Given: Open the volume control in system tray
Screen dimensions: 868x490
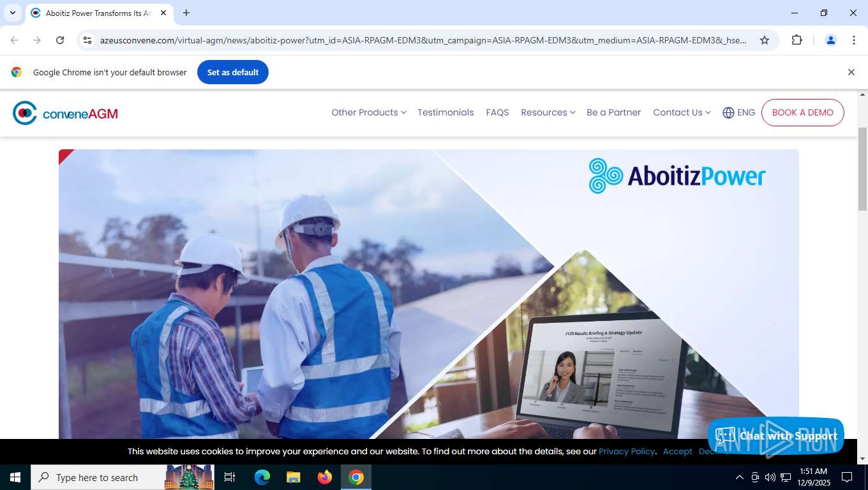Looking at the screenshot, I should click(770, 477).
